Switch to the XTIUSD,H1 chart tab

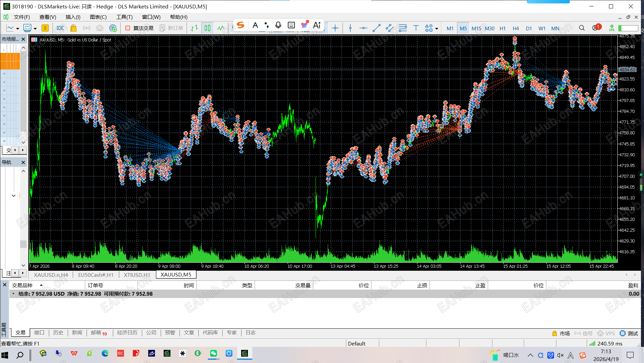click(137, 275)
